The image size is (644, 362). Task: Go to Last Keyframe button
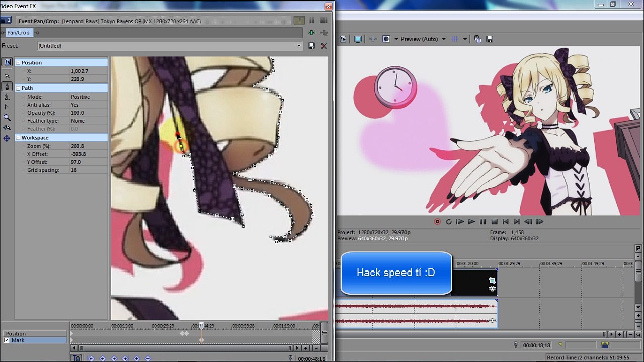tap(125, 358)
